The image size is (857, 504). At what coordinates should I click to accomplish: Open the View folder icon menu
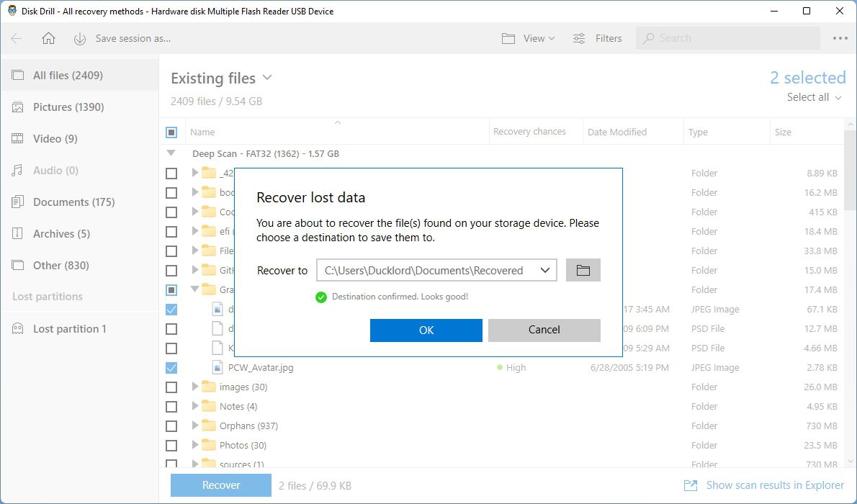(508, 38)
